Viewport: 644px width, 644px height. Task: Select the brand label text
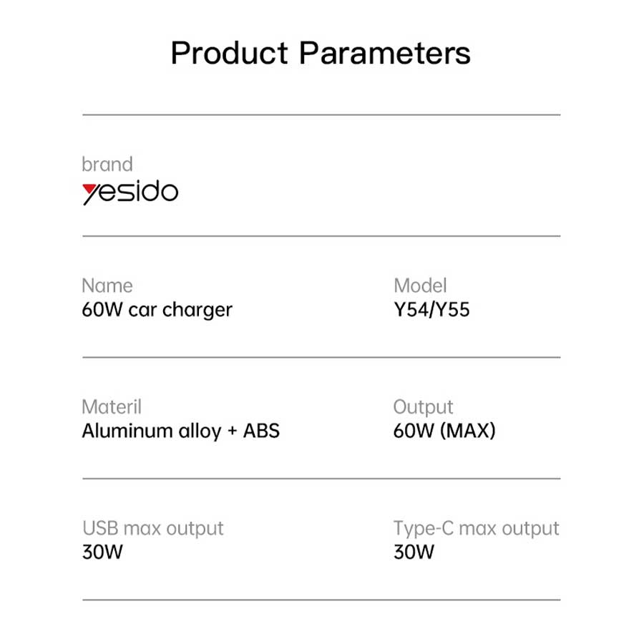click(107, 165)
